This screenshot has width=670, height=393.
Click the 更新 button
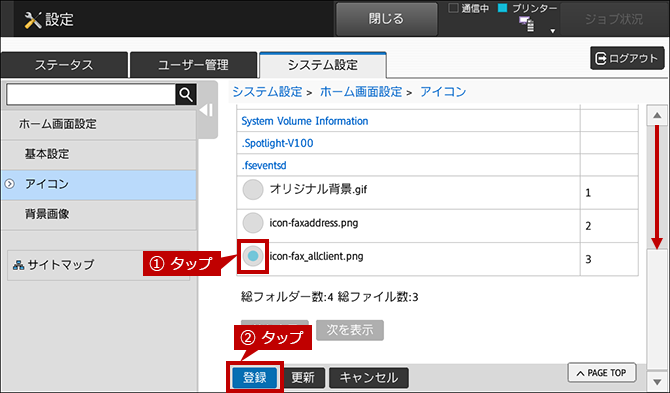303,378
